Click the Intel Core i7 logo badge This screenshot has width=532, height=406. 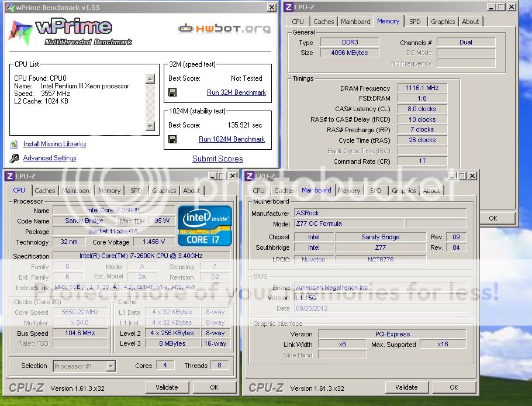[205, 225]
